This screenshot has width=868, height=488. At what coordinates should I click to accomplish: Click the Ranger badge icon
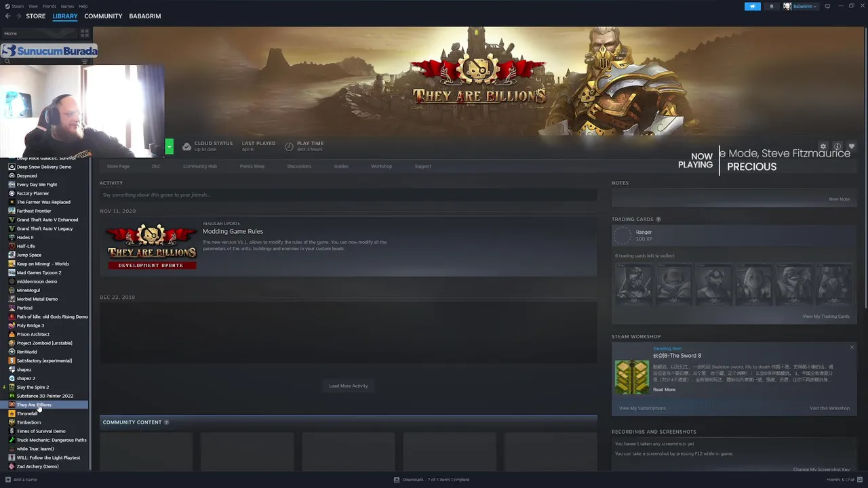[x=623, y=235]
